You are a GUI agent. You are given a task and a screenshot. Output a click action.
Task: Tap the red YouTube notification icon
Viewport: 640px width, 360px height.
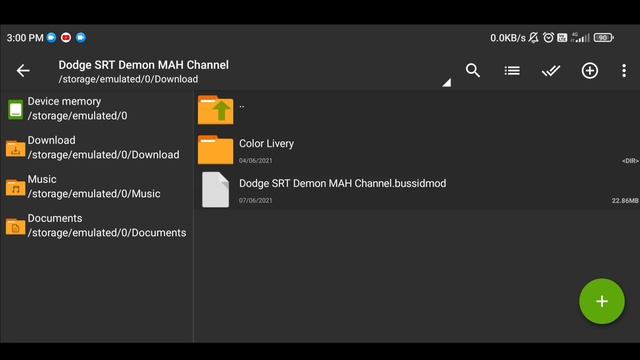66,38
